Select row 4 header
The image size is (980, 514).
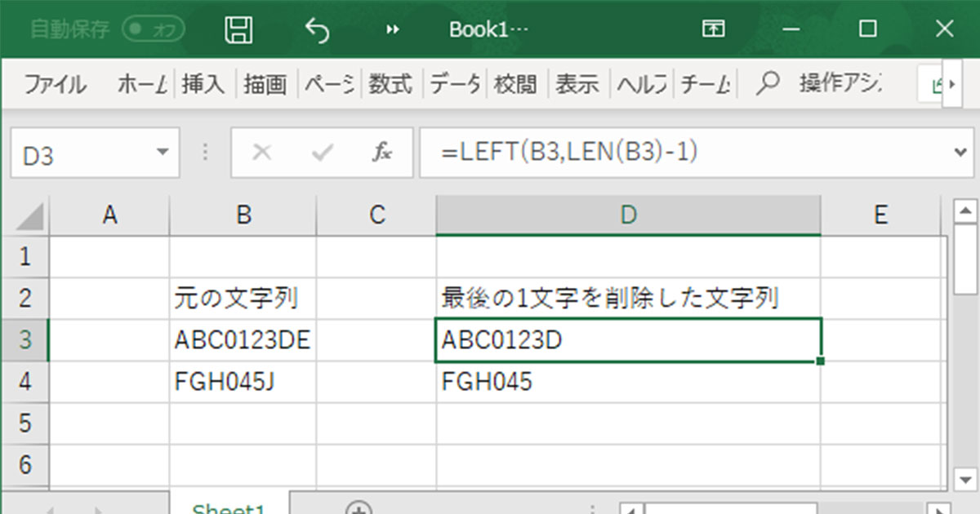click(x=24, y=382)
